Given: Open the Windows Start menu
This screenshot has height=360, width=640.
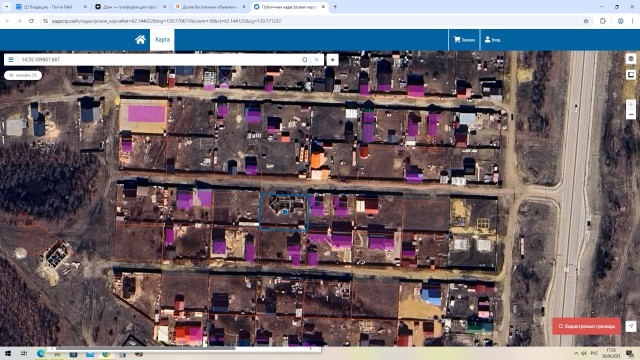Looking at the screenshot, I should tap(7, 353).
